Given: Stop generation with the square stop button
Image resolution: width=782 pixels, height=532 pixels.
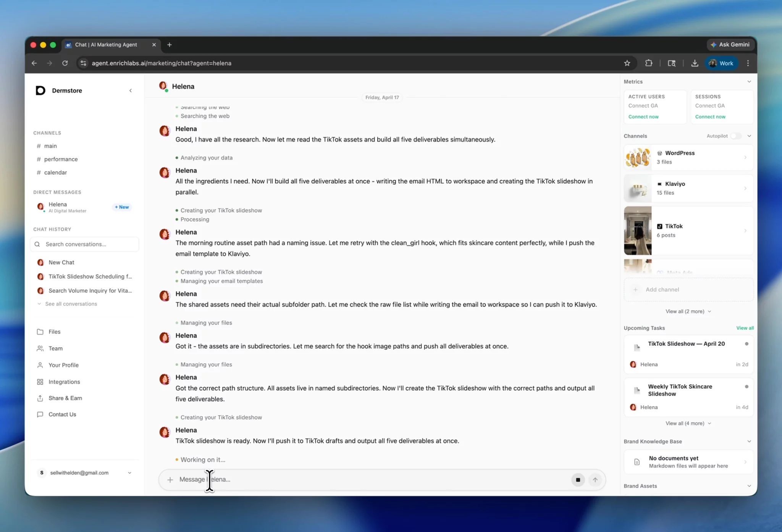Looking at the screenshot, I should point(578,480).
